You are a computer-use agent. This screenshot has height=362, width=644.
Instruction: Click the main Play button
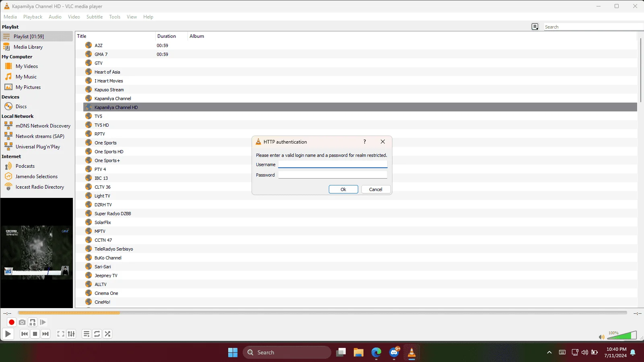[8, 334]
